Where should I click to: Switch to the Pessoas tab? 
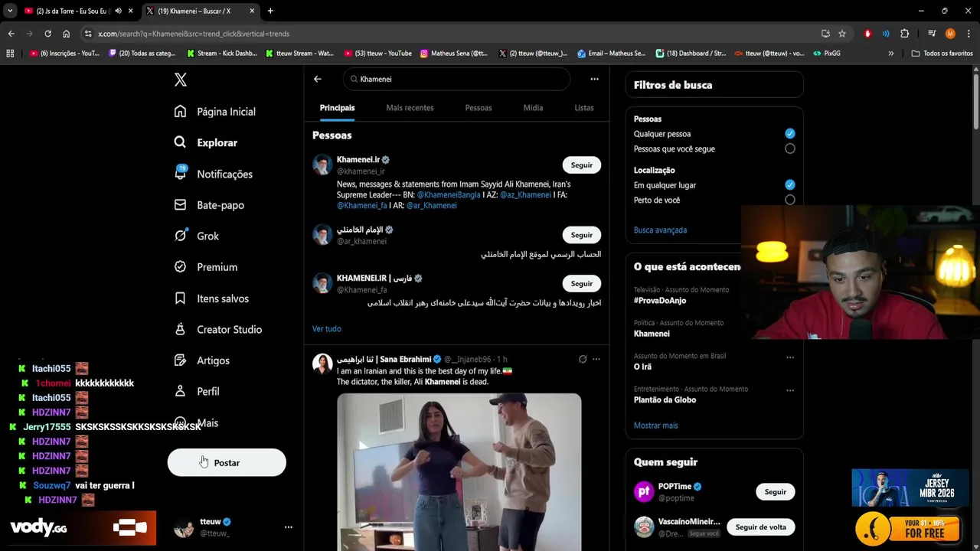pos(479,108)
